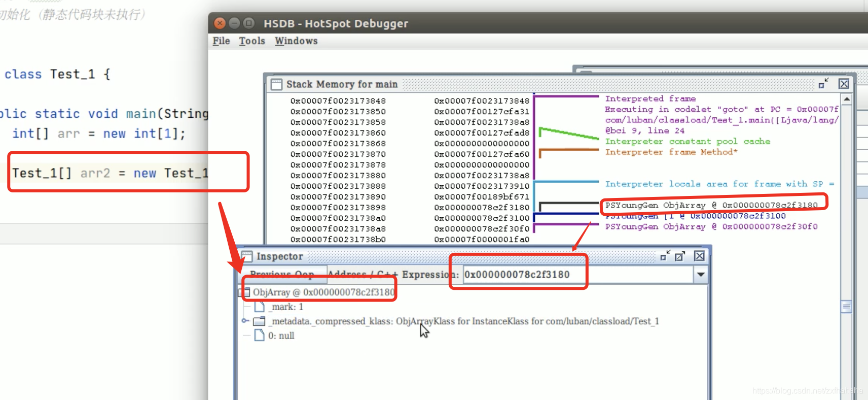Open the Windows menu in HSDB
This screenshot has height=400, width=868.
pos(296,41)
